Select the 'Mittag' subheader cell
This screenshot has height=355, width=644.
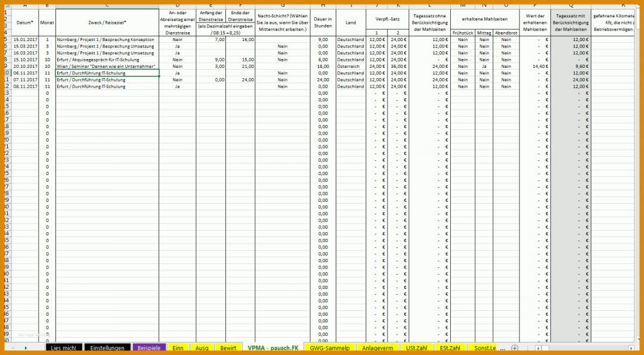484,33
